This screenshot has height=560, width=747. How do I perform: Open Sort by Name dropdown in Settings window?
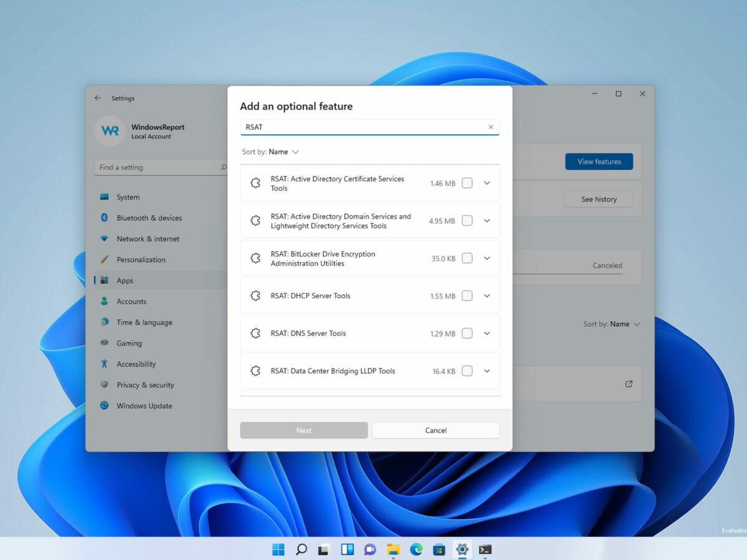point(611,324)
